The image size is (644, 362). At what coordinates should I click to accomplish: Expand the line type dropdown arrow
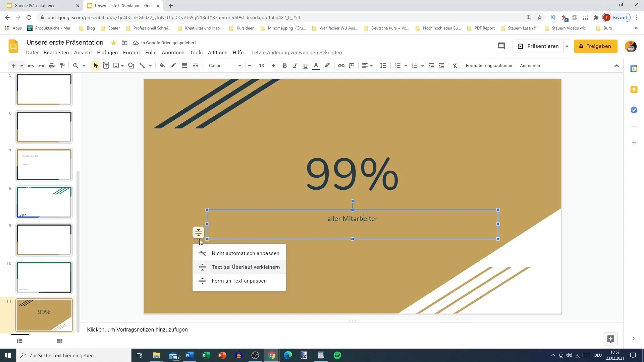tap(150, 66)
